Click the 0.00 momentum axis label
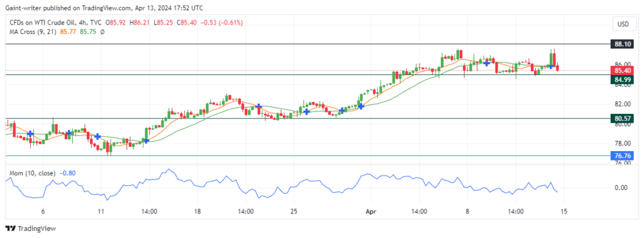 tap(620, 188)
